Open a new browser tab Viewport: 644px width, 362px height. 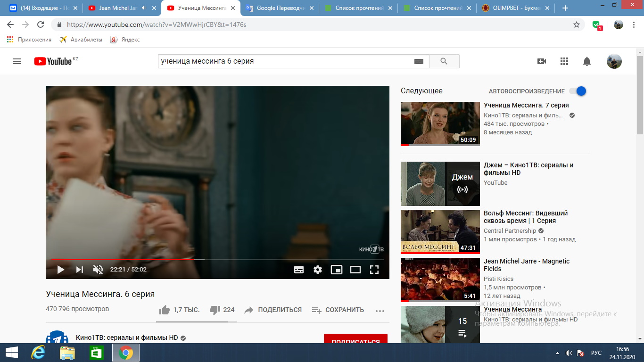(565, 8)
